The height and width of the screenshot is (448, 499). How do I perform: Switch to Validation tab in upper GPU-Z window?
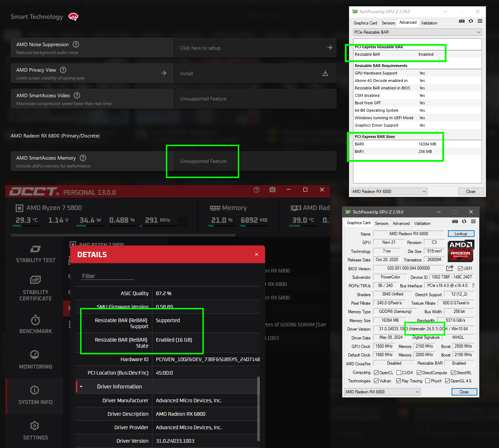(429, 23)
